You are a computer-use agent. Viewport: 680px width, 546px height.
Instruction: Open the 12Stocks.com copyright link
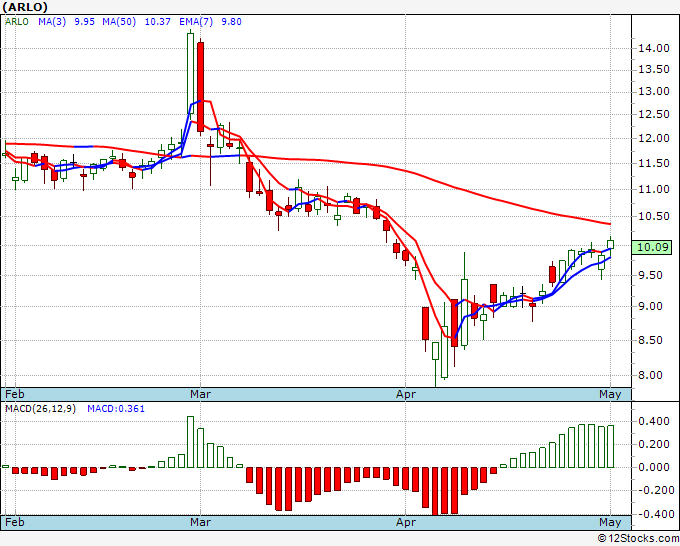click(x=638, y=538)
